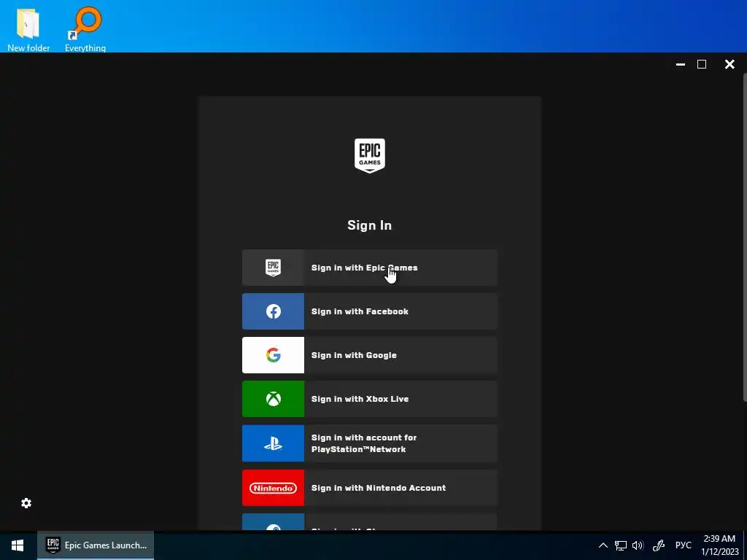This screenshot has height=560, width=747.
Task: Choose Sign in with Epic Games
Action: pyautogui.click(x=370, y=268)
